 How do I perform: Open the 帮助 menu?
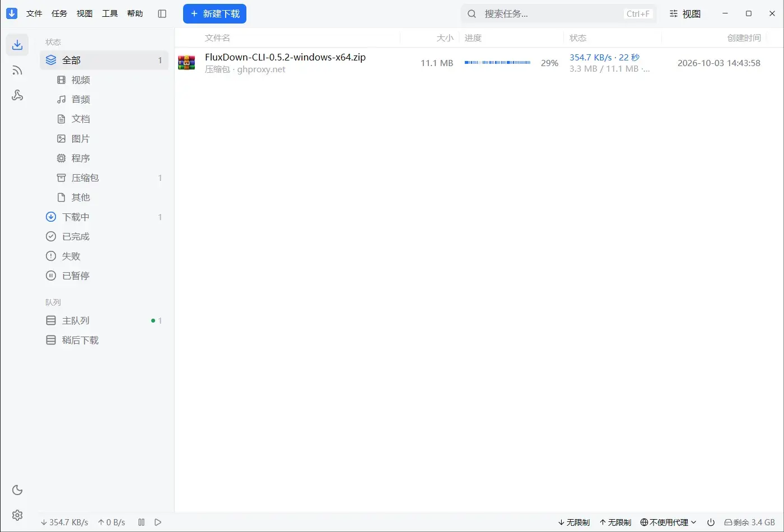click(135, 13)
